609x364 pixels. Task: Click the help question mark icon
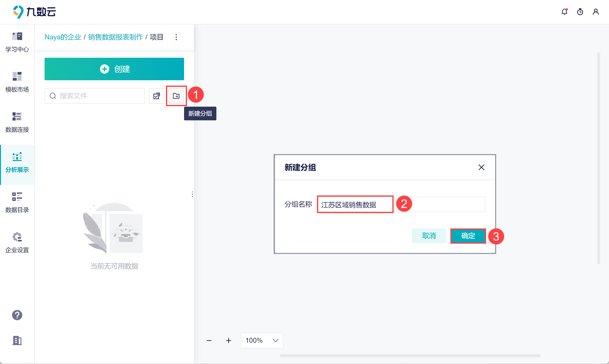pos(17,315)
